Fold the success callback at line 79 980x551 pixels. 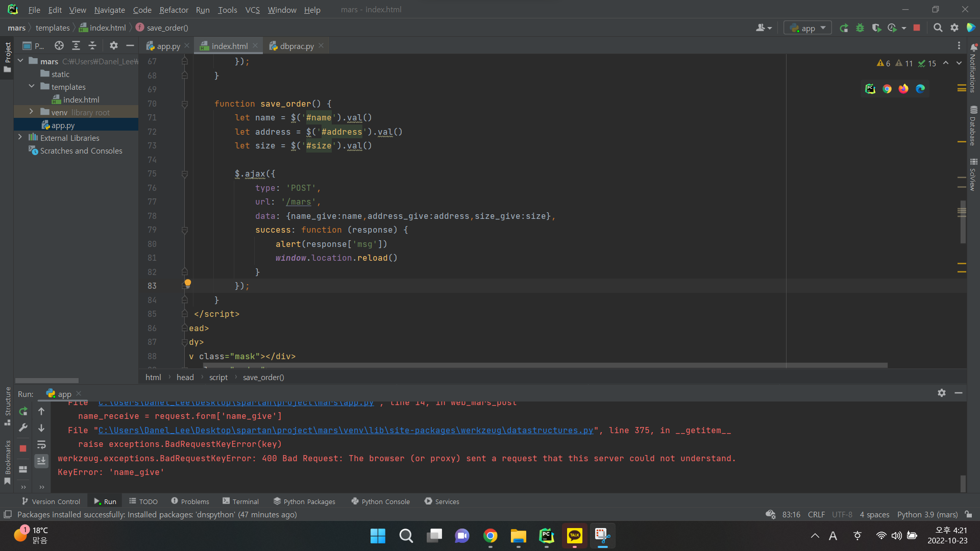[x=185, y=230]
